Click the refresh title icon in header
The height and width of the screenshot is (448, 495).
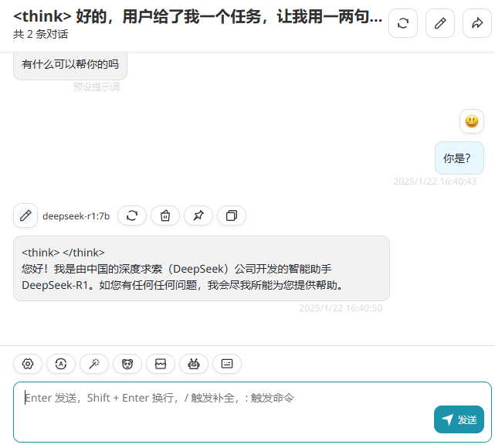(x=403, y=23)
